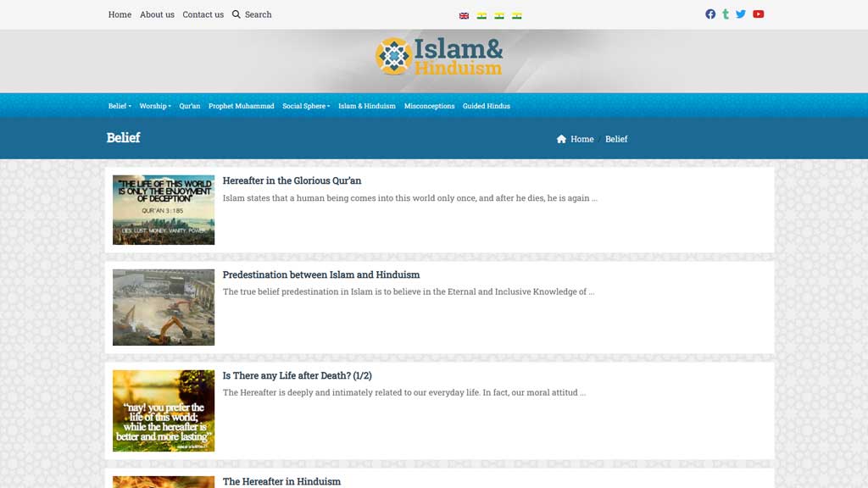Image resolution: width=868 pixels, height=488 pixels.
Task: Open the site's Twitter page
Action: point(741,14)
